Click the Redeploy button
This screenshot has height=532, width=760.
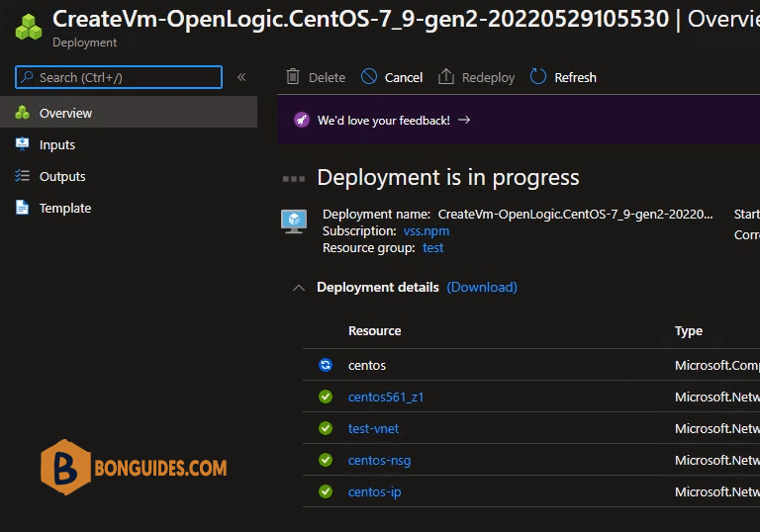(476, 77)
